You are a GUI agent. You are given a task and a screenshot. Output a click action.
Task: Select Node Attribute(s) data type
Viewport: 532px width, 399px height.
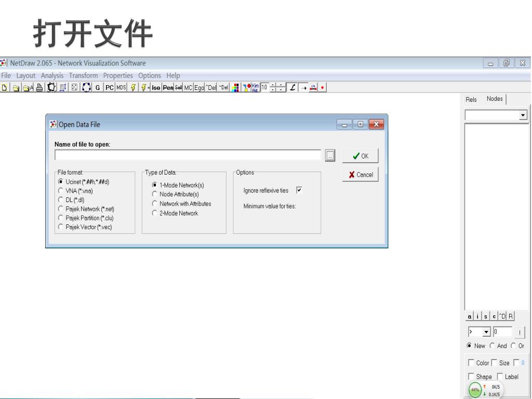click(x=175, y=194)
